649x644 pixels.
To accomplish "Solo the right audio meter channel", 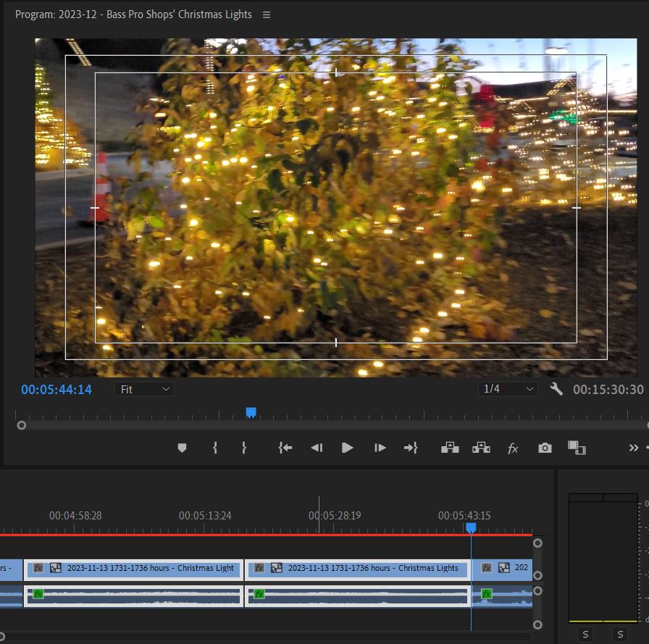I will pyautogui.click(x=620, y=634).
